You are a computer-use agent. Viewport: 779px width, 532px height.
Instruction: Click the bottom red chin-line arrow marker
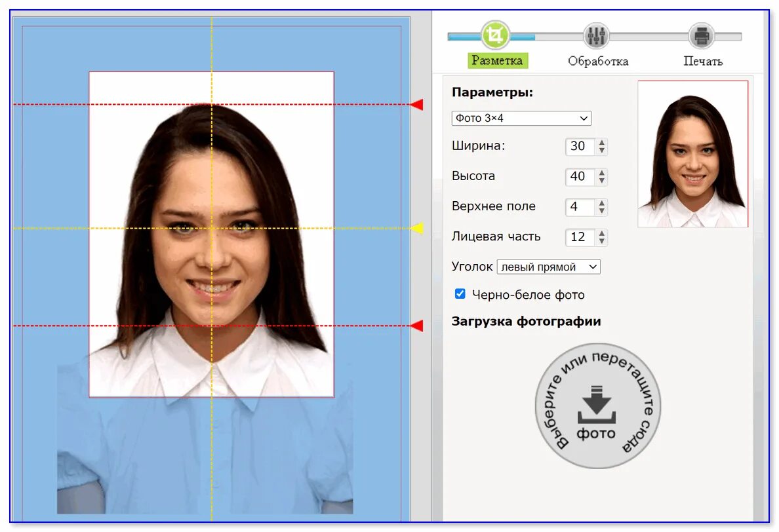(x=417, y=326)
